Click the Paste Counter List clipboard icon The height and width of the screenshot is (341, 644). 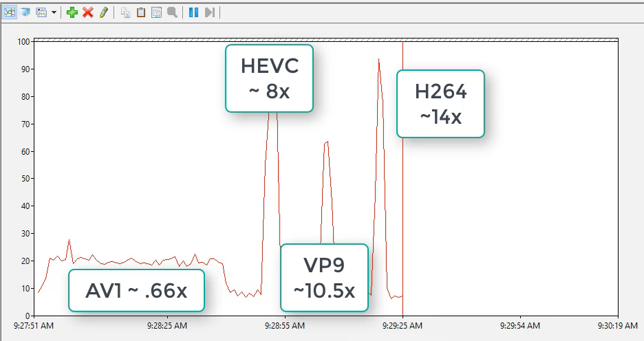click(x=141, y=12)
